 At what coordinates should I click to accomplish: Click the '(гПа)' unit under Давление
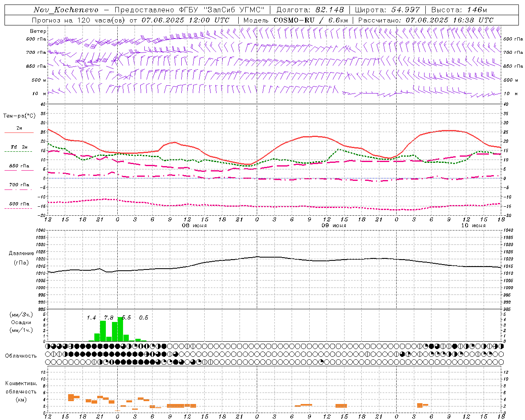click(21, 262)
